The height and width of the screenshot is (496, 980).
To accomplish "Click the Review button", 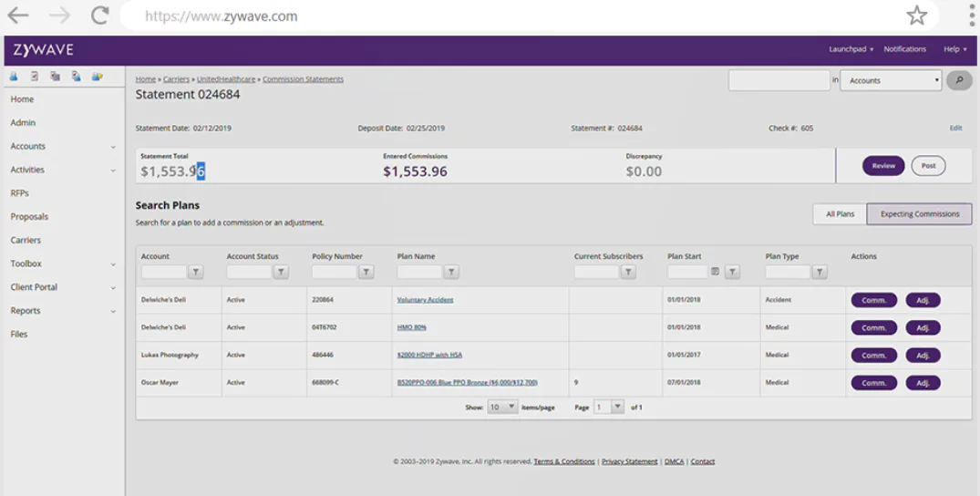I will [x=883, y=166].
